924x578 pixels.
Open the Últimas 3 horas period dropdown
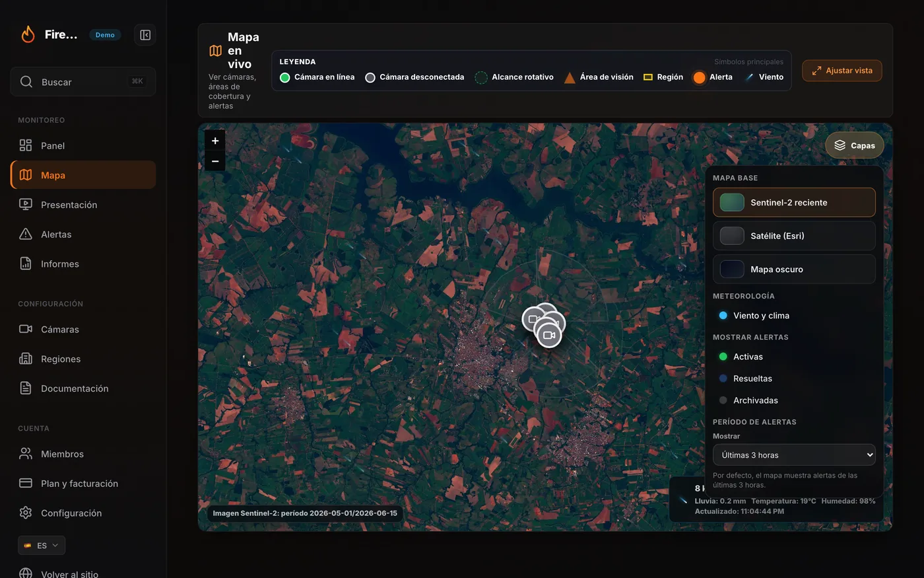[x=794, y=454]
